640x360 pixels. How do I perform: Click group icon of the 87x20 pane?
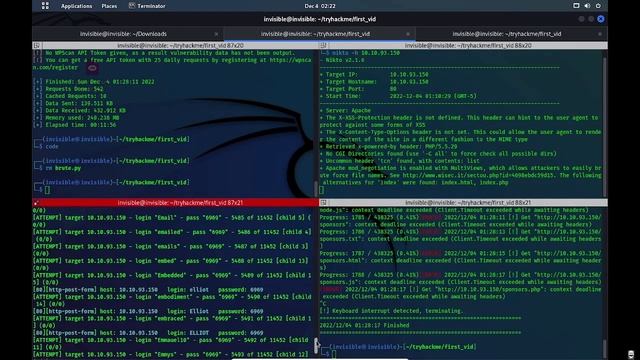pos(37,45)
